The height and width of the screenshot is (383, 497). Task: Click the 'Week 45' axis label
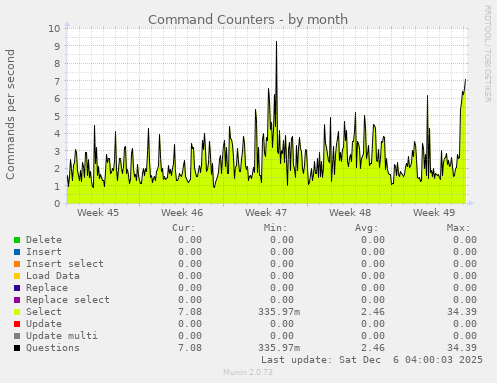[x=98, y=212]
